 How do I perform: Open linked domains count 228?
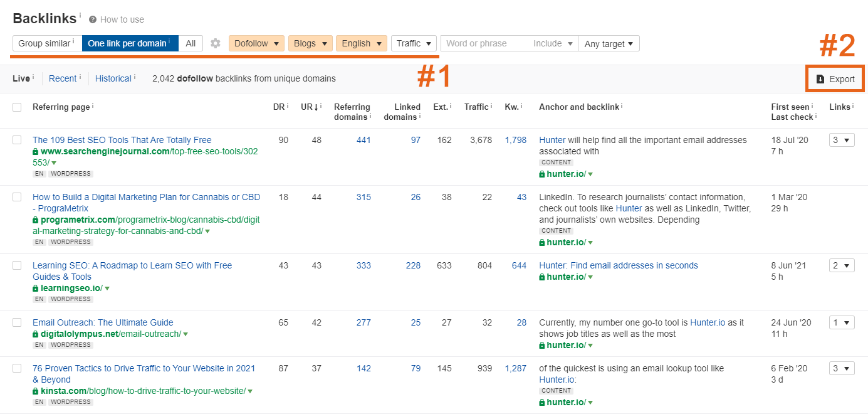[x=413, y=265]
